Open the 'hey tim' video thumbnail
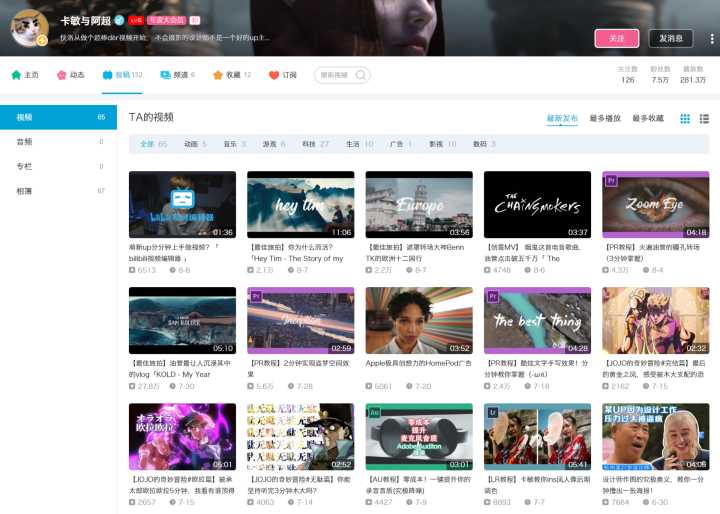 click(301, 205)
